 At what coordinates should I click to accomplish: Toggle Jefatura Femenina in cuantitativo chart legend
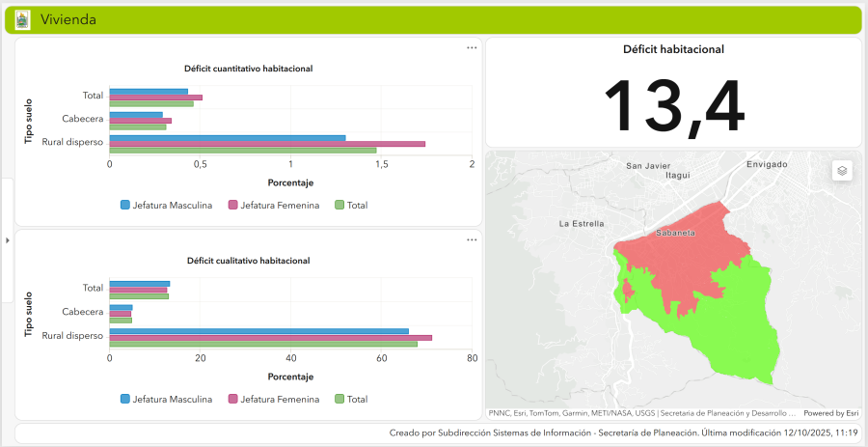point(274,205)
